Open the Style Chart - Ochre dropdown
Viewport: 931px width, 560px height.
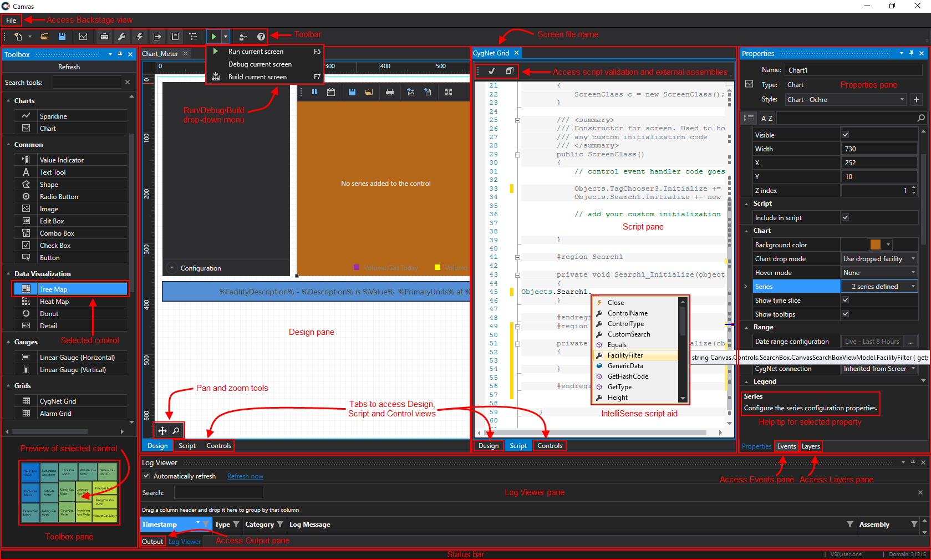[x=847, y=100]
